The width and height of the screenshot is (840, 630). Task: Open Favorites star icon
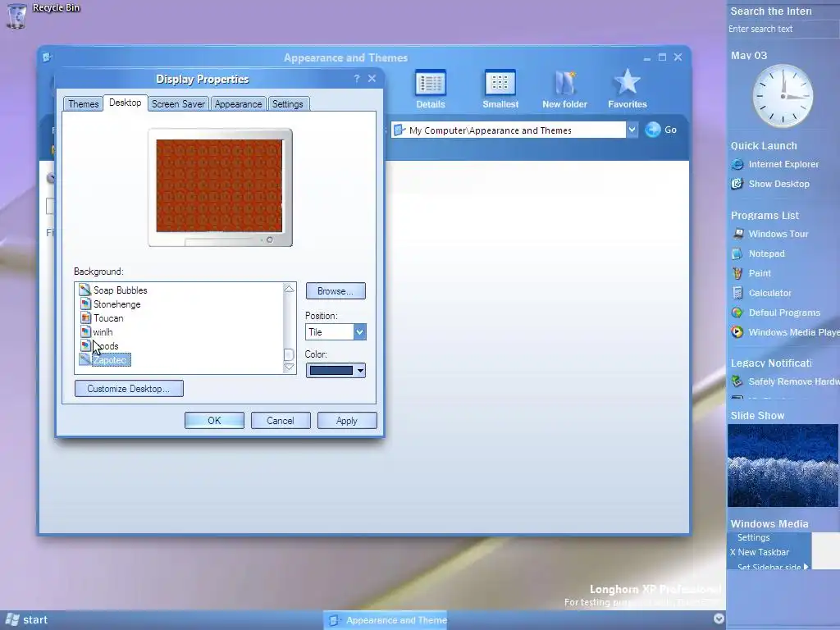click(628, 89)
